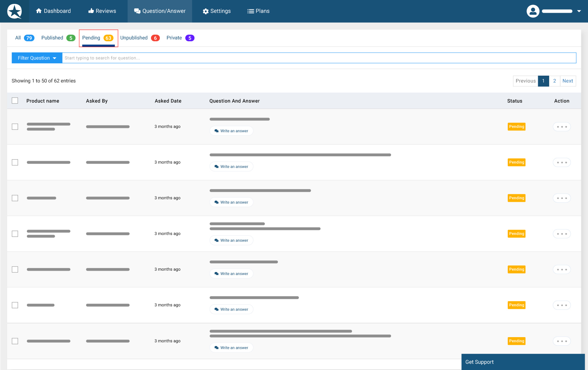Click the '3 months ago' date in first row
Screen dimensions: 588x370
(x=167, y=127)
